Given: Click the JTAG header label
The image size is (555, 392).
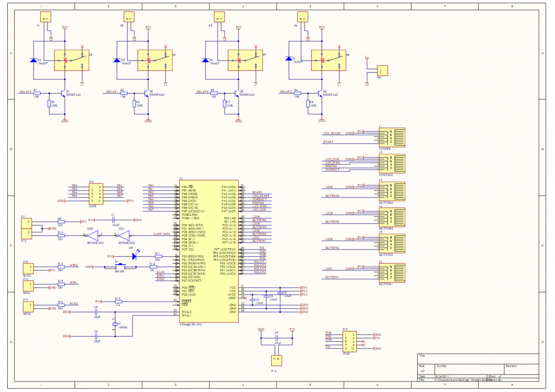Looking at the screenshot, I should pos(347,354).
